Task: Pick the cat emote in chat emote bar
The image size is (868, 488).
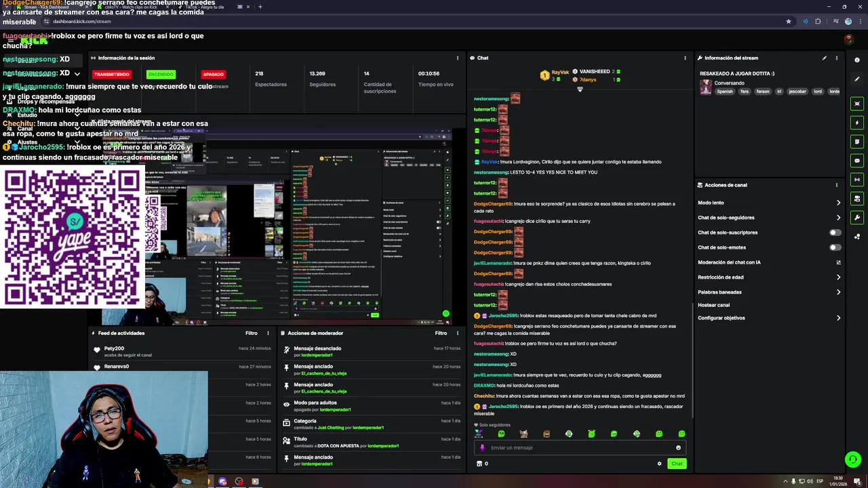Action: 524,434
